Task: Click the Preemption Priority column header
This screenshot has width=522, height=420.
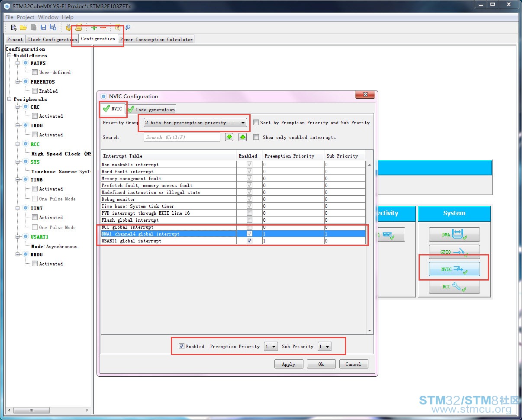Action: click(293, 156)
